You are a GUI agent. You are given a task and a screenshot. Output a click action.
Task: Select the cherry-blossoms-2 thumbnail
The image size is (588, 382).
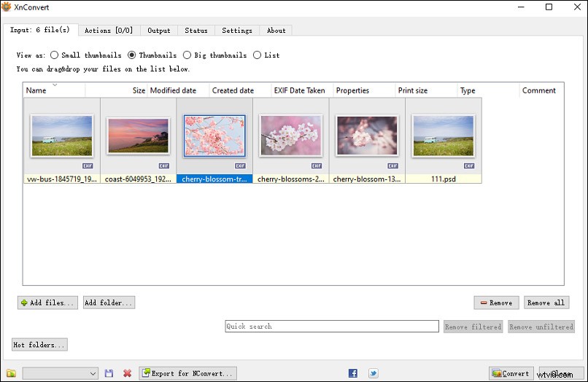(290, 136)
